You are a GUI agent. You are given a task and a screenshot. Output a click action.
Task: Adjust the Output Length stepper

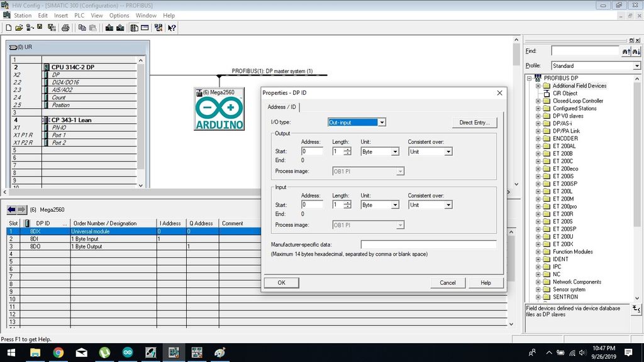click(347, 151)
